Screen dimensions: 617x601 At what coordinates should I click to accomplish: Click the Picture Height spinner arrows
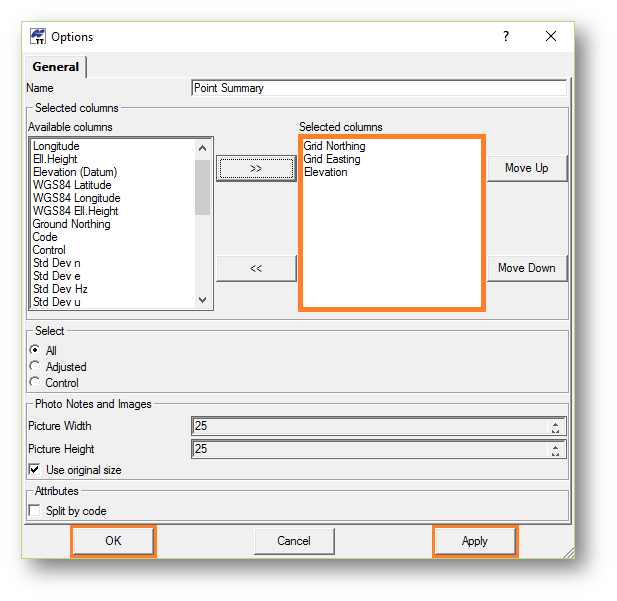pos(555,450)
